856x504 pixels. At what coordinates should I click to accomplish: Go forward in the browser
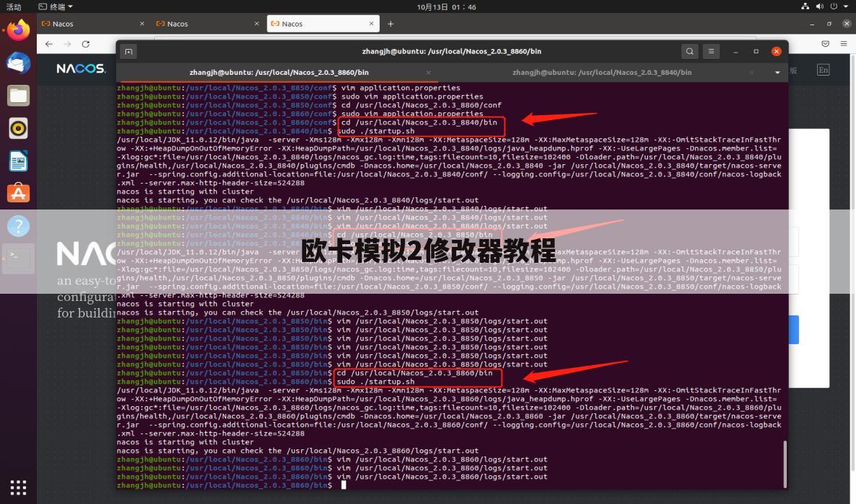click(67, 44)
